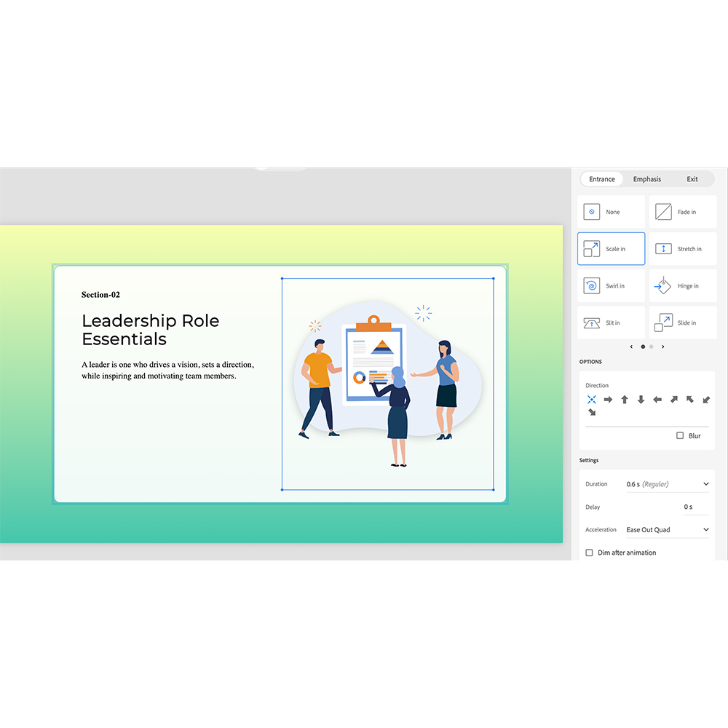Switch to the Emphasis tab
This screenshot has height=728, width=728.
tap(646, 178)
